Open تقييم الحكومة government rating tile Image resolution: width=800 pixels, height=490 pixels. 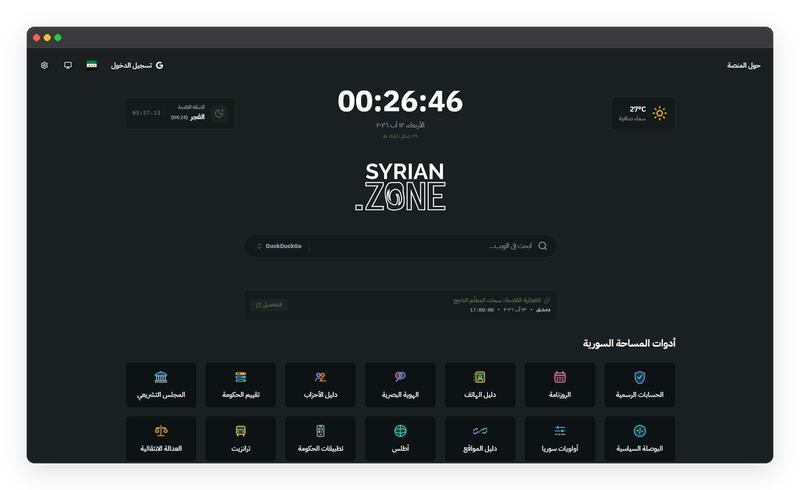[241, 385]
